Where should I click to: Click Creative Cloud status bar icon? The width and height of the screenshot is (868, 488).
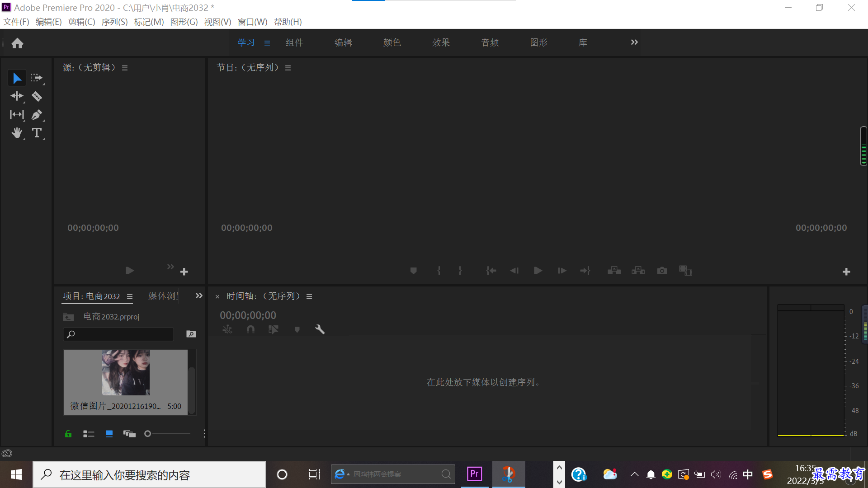click(x=7, y=453)
